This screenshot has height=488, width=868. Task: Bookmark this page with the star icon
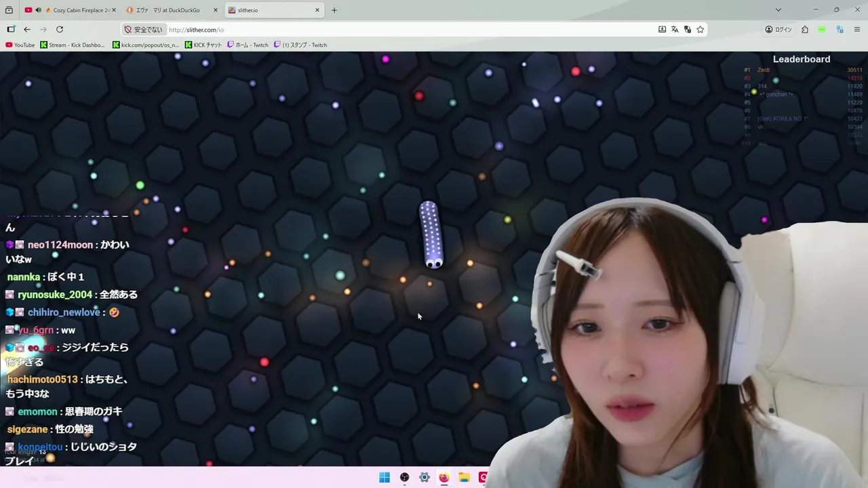[x=701, y=29]
